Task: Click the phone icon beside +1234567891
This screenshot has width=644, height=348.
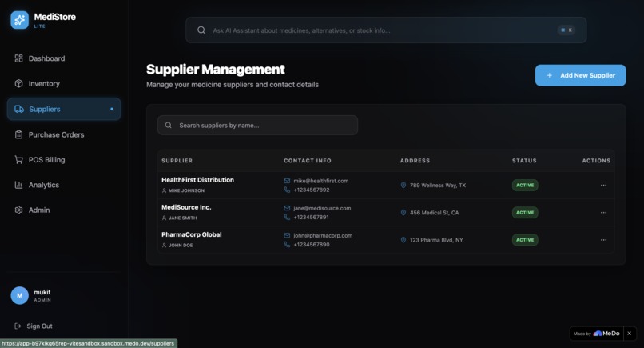Action: pyautogui.click(x=287, y=217)
